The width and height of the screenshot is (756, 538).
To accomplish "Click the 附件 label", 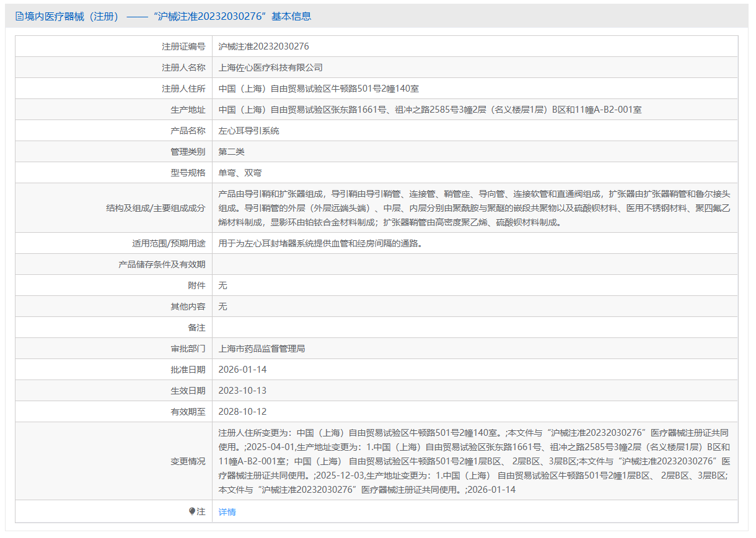I will point(196,285).
